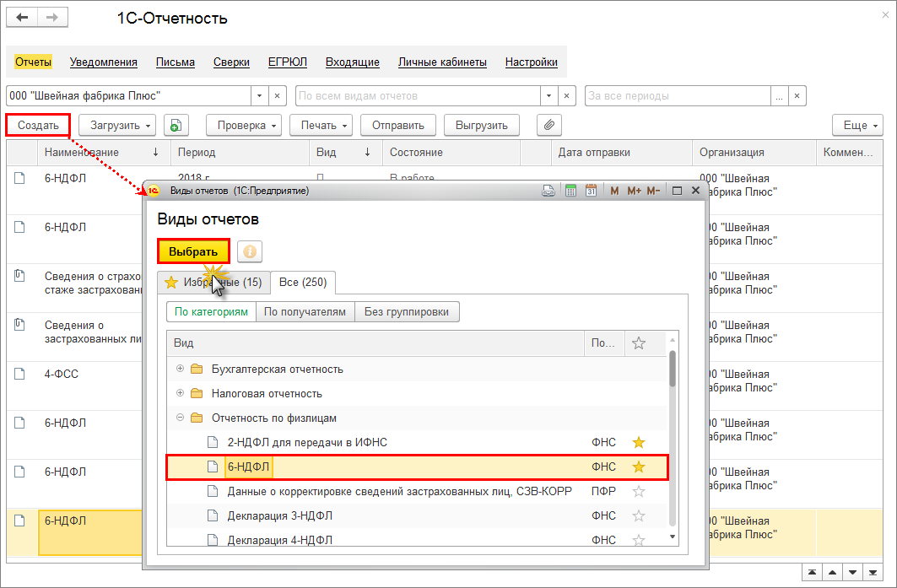Click the period filter input field
Image resolution: width=897 pixels, height=588 pixels.
pyautogui.click(x=685, y=96)
